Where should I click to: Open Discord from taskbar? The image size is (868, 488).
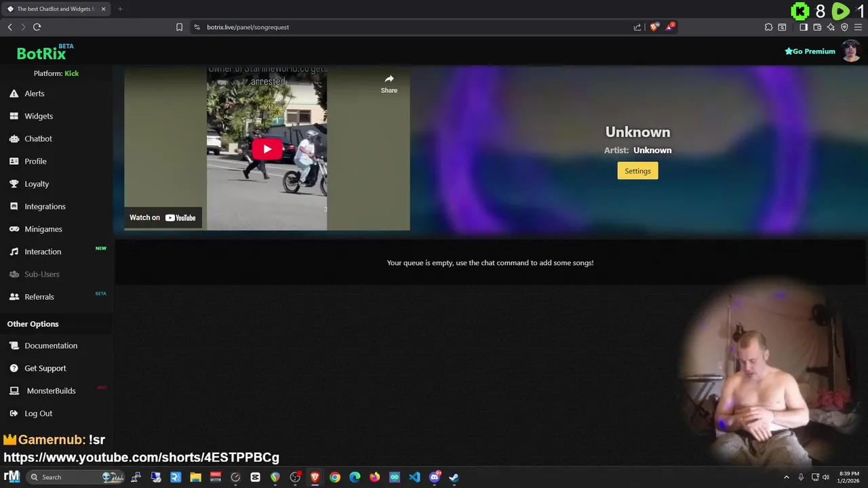435,477
